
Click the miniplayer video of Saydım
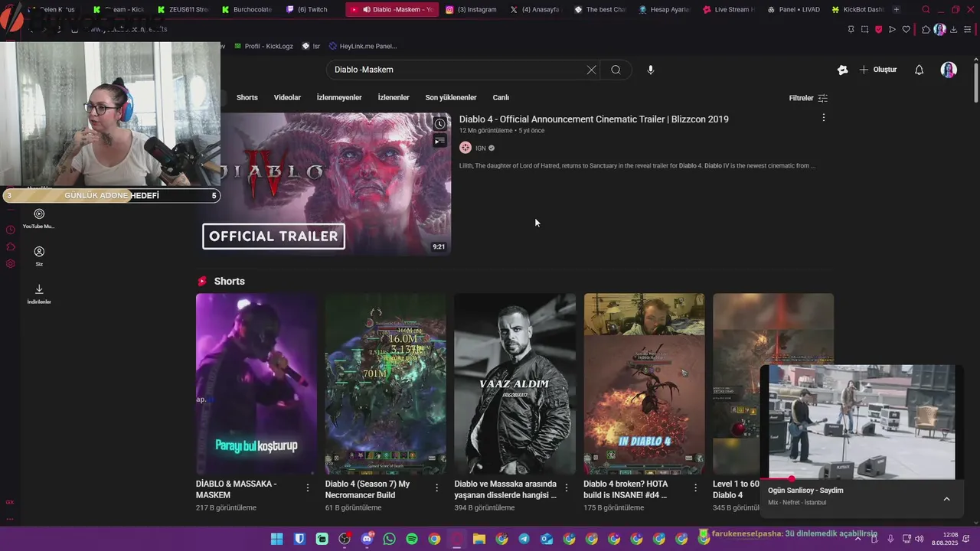[861, 422]
